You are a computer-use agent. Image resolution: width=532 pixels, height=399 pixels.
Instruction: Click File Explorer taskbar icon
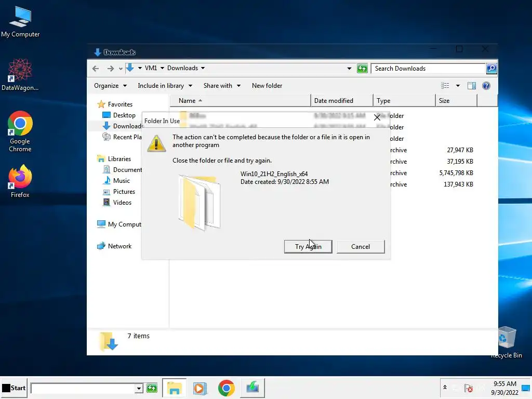(x=175, y=388)
